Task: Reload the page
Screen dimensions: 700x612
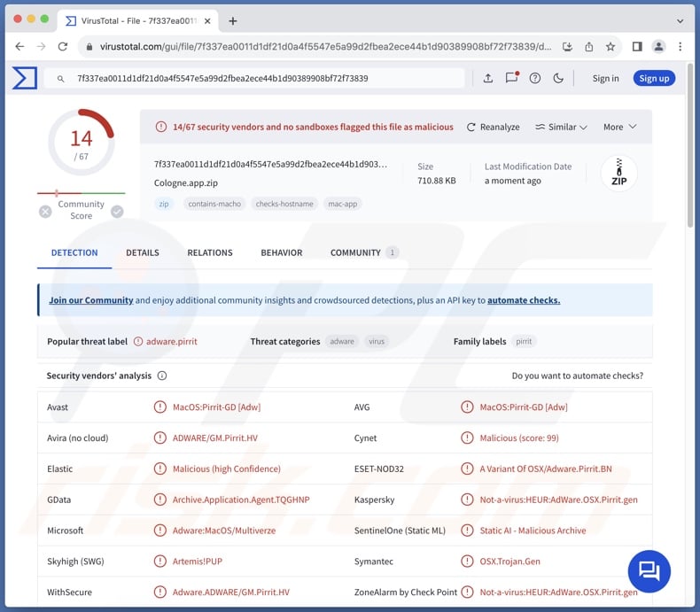Action: point(63,46)
